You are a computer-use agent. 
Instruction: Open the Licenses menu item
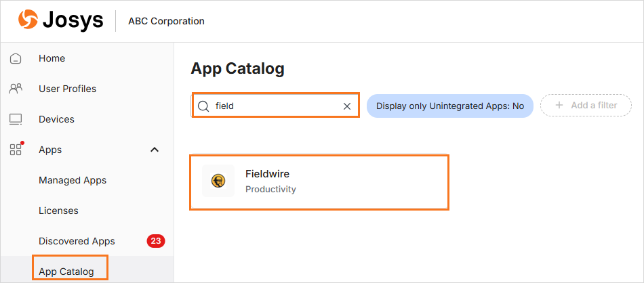pyautogui.click(x=58, y=211)
